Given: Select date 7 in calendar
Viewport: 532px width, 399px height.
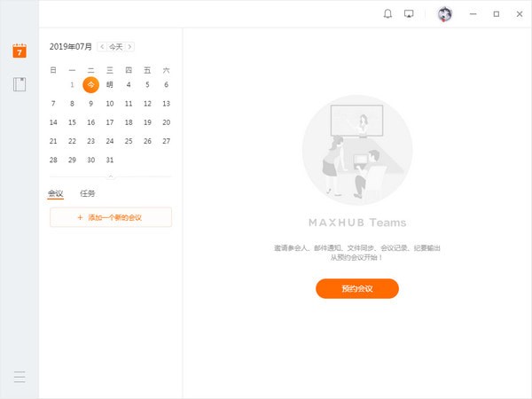Looking at the screenshot, I should pyautogui.click(x=53, y=104).
